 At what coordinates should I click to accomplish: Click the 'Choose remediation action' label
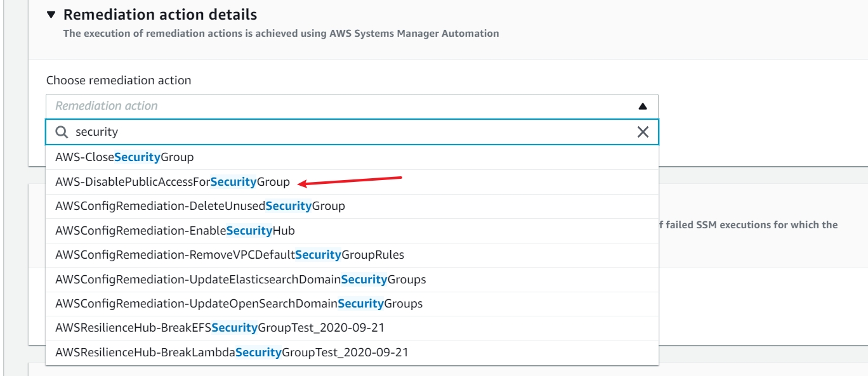pos(119,81)
